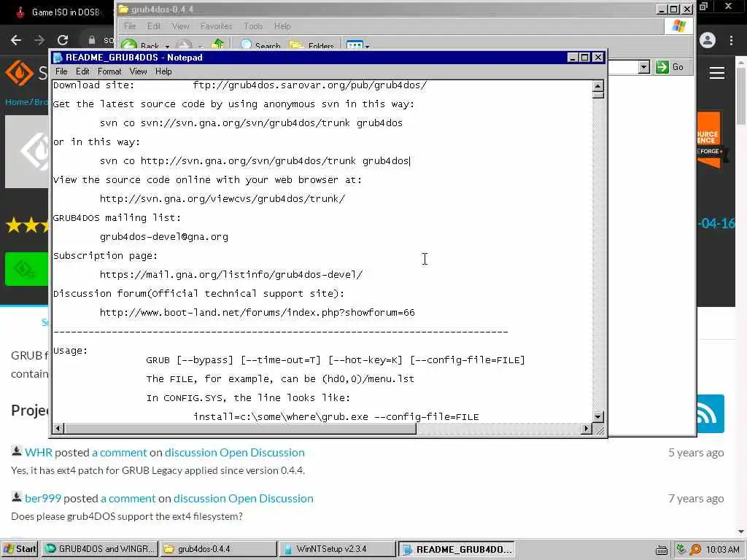This screenshot has width=747, height=560.
Task: Click the 'GRUB4DOS mailing list:' line
Action: [117, 217]
